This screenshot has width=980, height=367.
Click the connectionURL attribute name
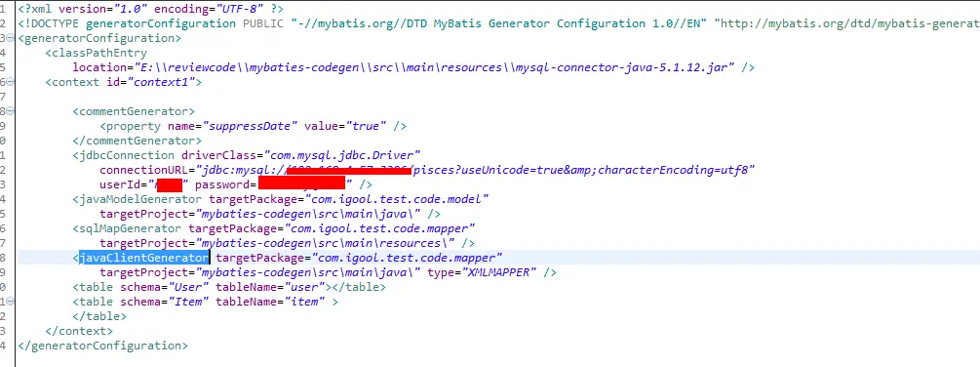[x=144, y=170]
